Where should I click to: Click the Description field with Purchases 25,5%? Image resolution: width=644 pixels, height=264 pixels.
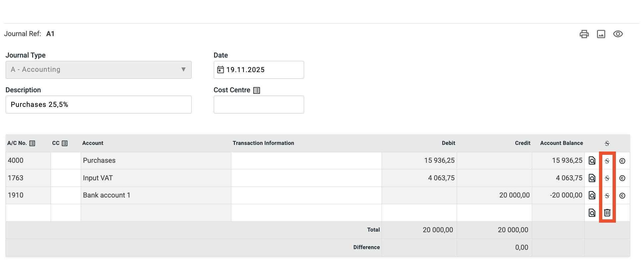tap(98, 105)
